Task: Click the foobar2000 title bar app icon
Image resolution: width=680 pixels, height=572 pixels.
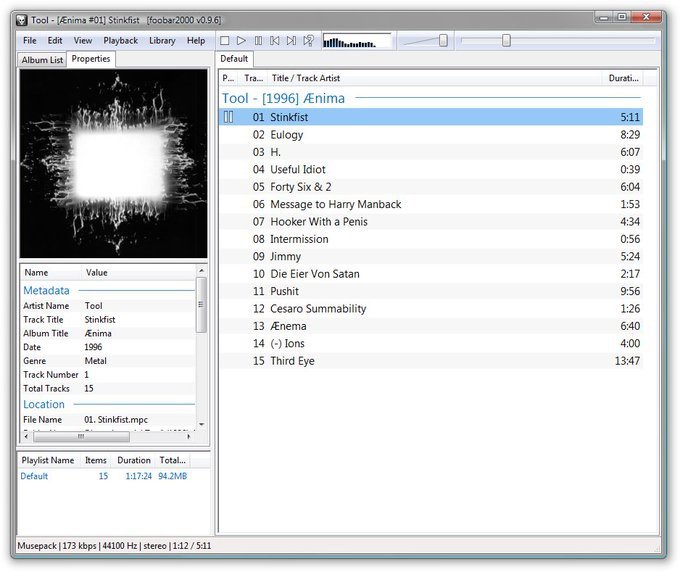Action: [22, 20]
